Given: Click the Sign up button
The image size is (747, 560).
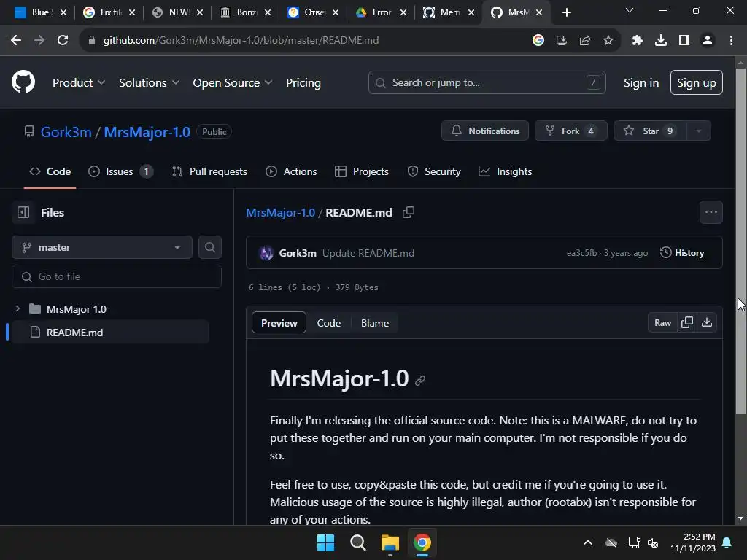Looking at the screenshot, I should coord(696,82).
